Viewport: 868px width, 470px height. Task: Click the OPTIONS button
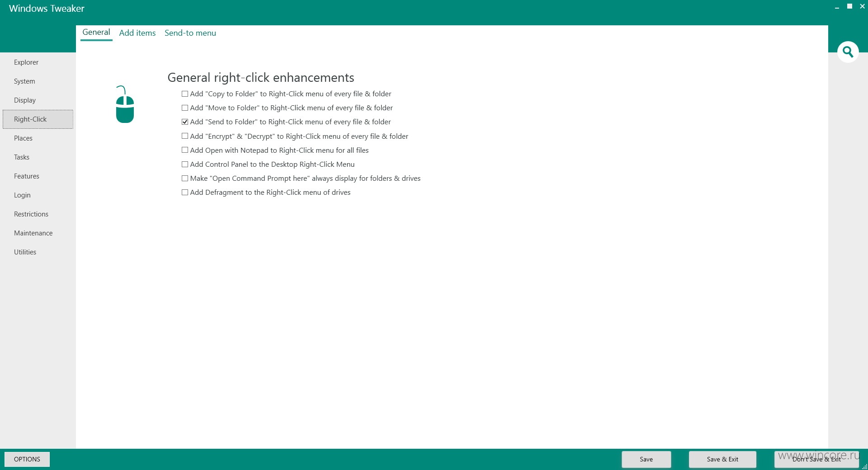coord(27,459)
